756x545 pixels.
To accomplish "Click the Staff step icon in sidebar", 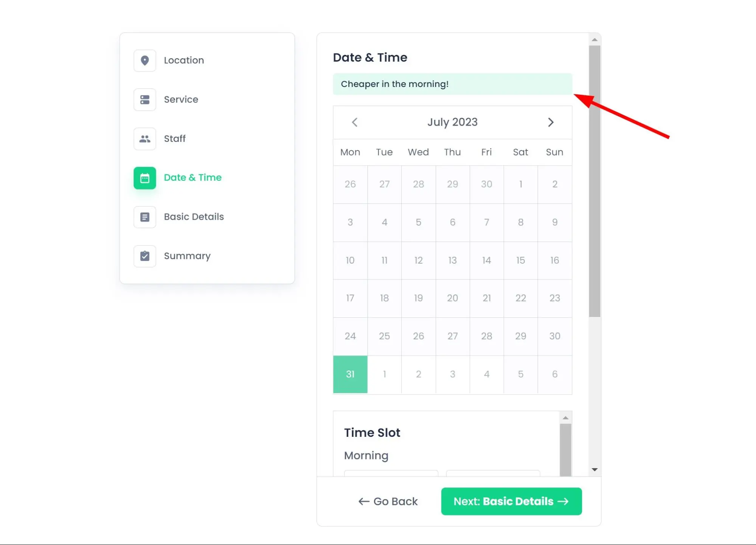I will (145, 138).
